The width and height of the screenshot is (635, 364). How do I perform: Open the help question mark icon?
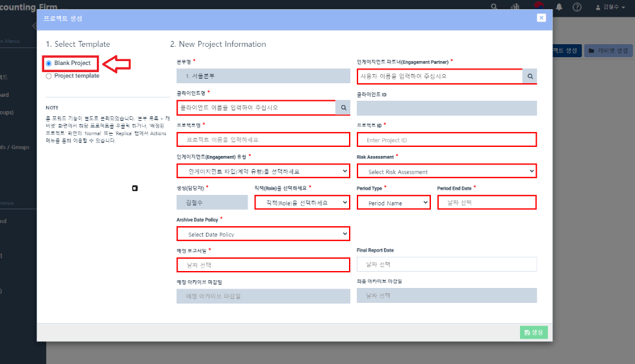pyautogui.click(x=577, y=7)
